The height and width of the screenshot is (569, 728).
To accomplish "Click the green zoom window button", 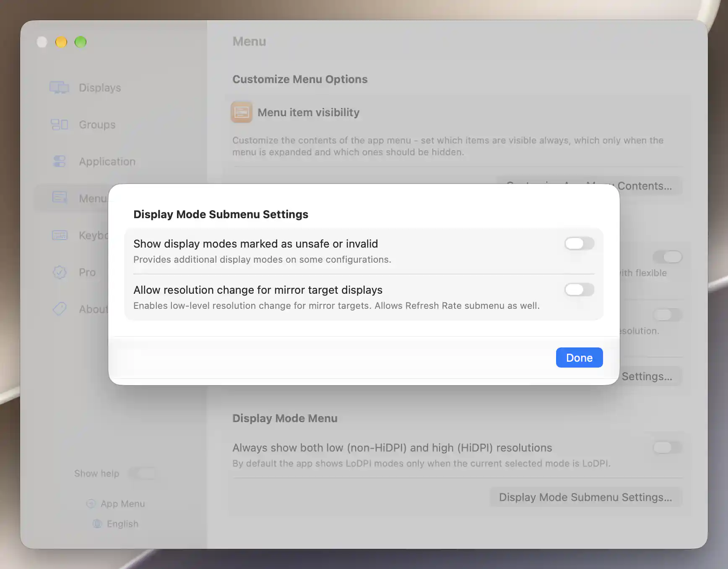I will point(81,42).
